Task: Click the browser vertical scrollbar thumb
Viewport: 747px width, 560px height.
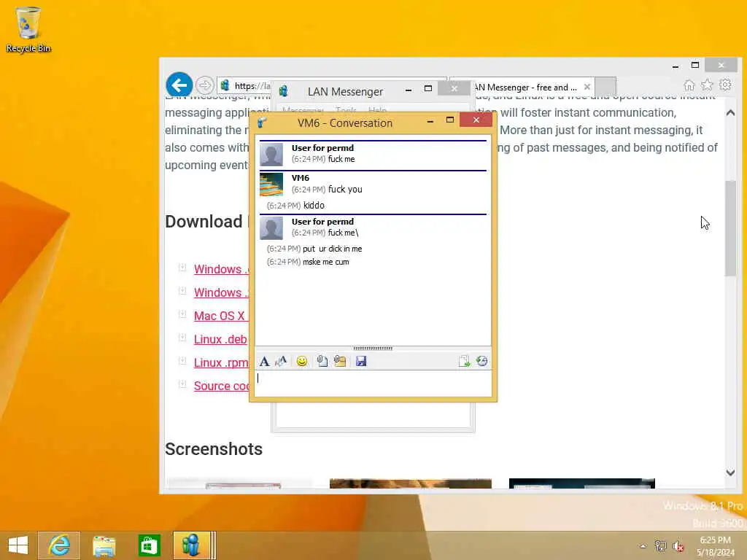Action: [x=730, y=228]
